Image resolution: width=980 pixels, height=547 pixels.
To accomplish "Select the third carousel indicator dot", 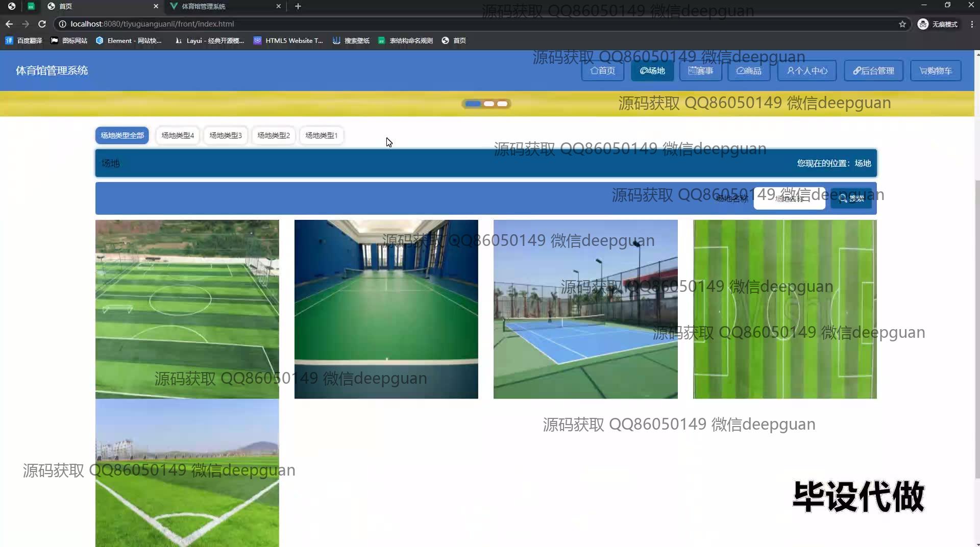I will (502, 104).
